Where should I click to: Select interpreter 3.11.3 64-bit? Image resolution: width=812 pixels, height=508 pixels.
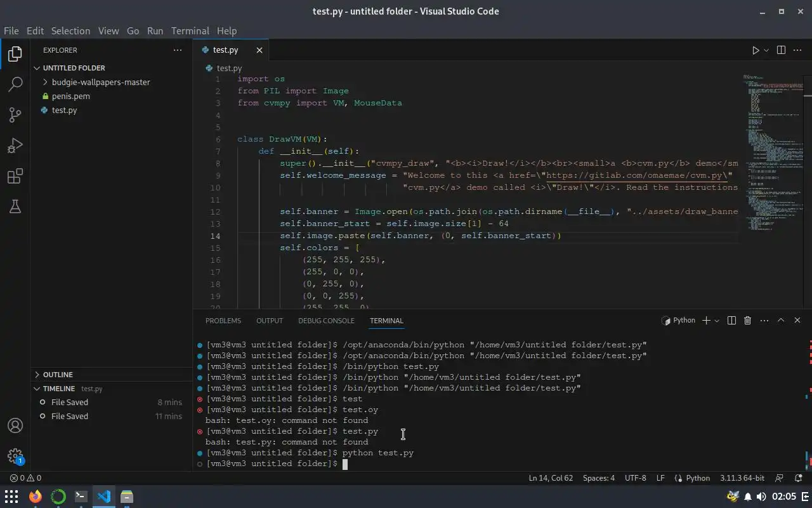[742, 478]
